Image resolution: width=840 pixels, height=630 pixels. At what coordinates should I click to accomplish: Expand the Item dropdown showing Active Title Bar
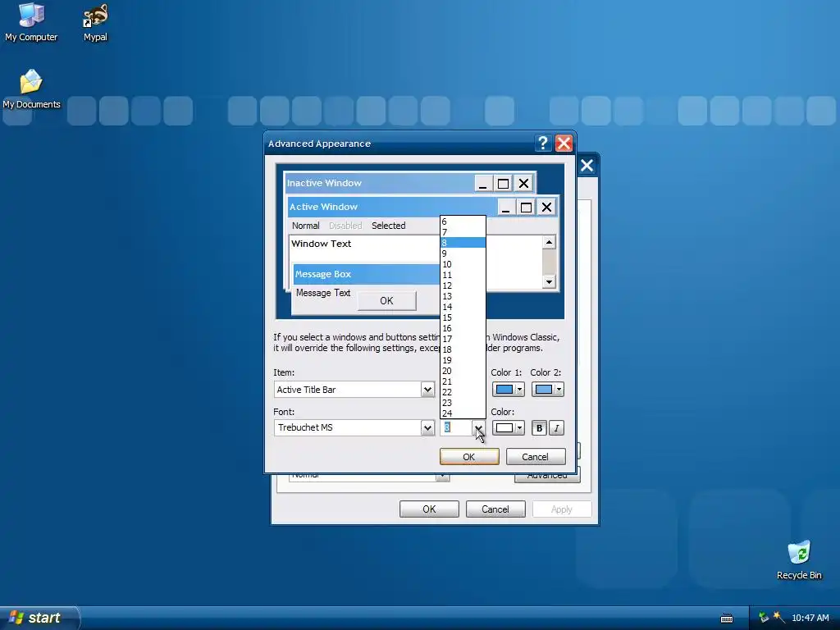tap(427, 390)
